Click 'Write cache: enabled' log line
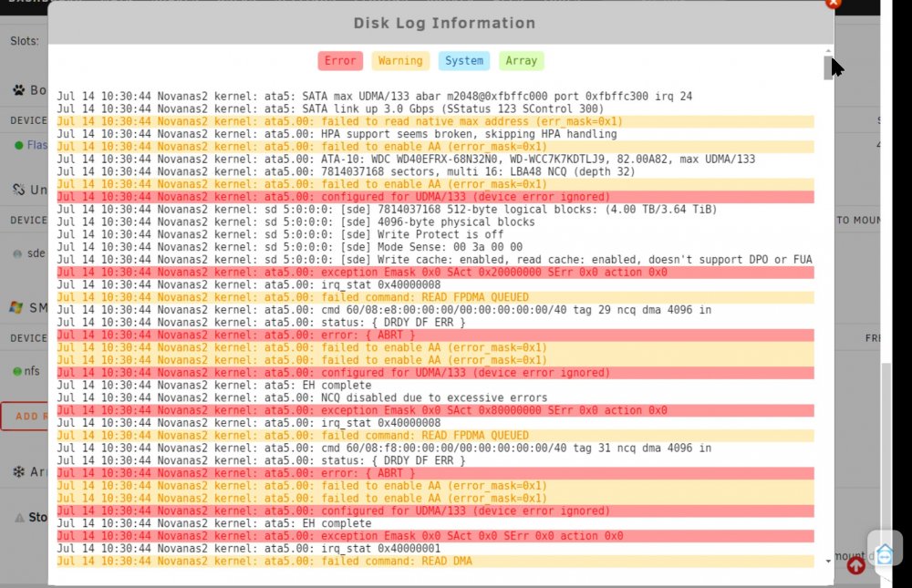912x588 pixels. click(x=434, y=260)
